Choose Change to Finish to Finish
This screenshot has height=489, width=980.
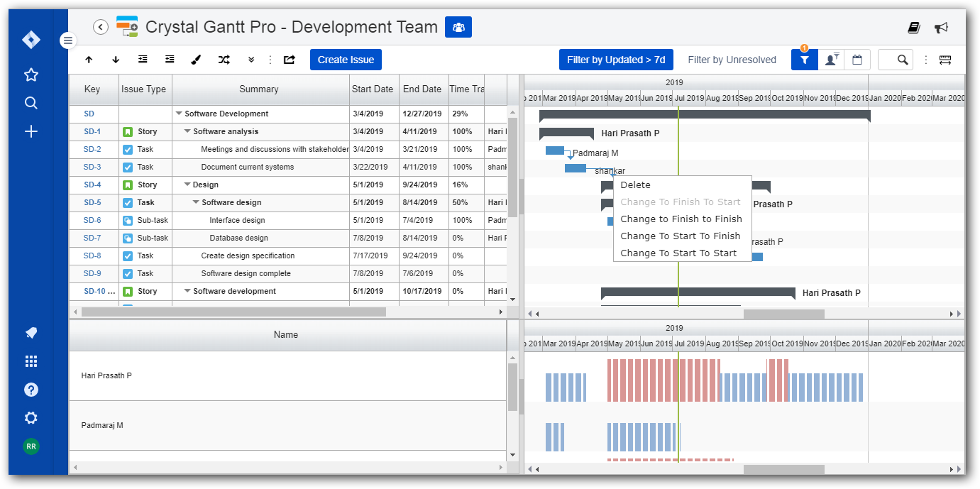682,219
